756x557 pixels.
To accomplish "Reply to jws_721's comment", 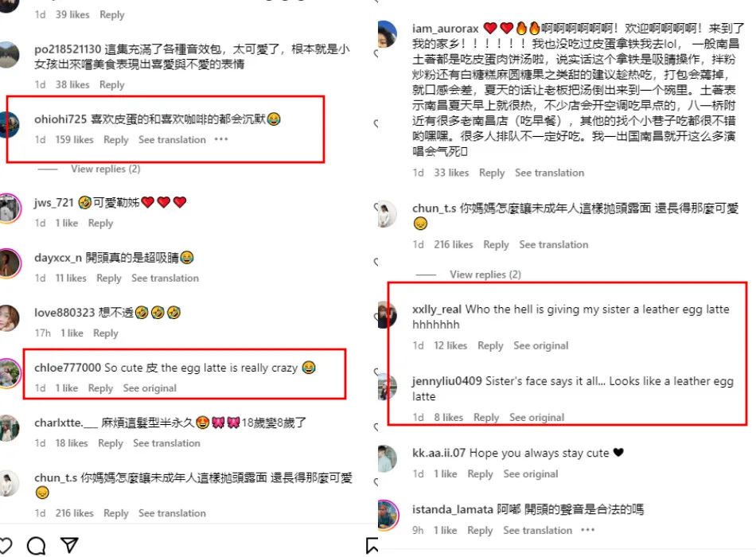I will 100,224.
